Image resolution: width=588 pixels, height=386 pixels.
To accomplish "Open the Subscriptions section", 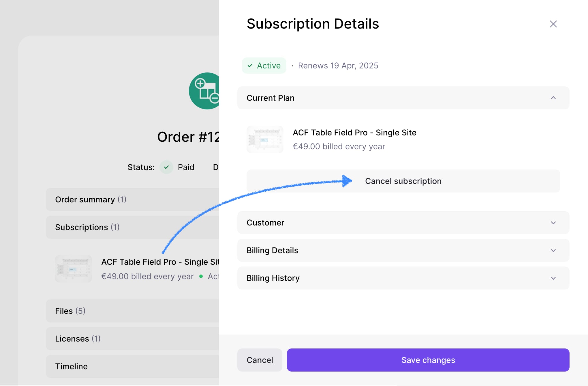I will (x=132, y=227).
